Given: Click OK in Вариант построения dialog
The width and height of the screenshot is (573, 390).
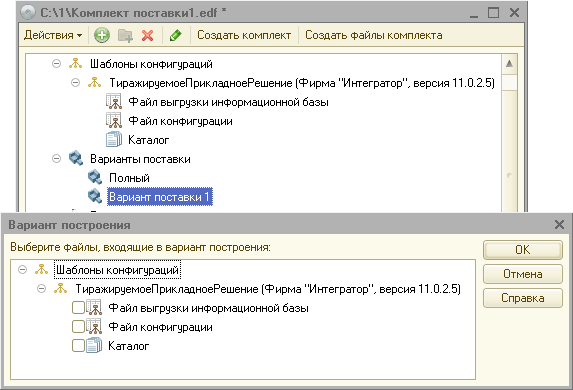Looking at the screenshot, I should 523,250.
